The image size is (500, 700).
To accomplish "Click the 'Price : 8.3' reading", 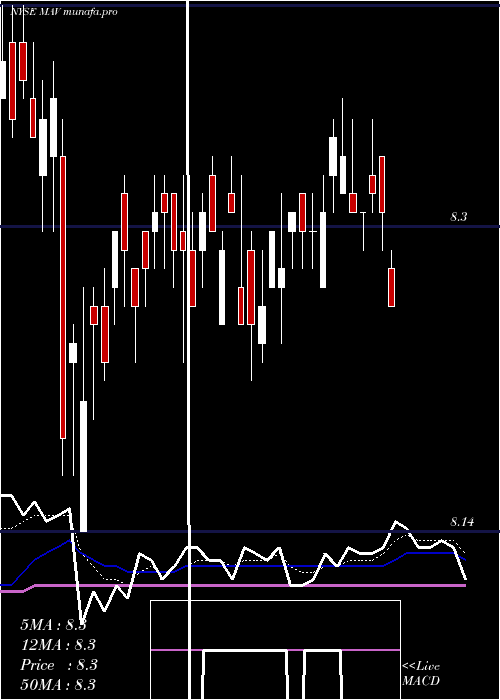I will tap(59, 665).
